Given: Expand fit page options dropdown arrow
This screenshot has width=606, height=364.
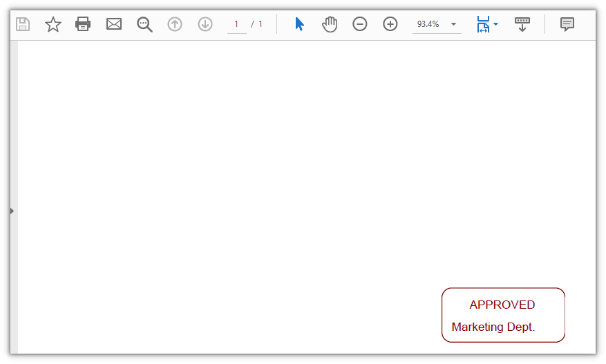Looking at the screenshot, I should (x=496, y=24).
